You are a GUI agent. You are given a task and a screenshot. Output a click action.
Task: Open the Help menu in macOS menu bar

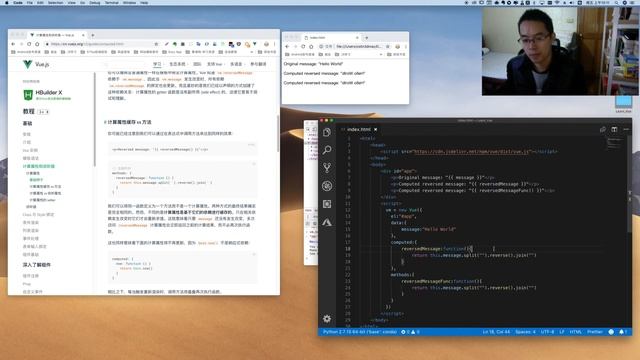coord(144,2)
